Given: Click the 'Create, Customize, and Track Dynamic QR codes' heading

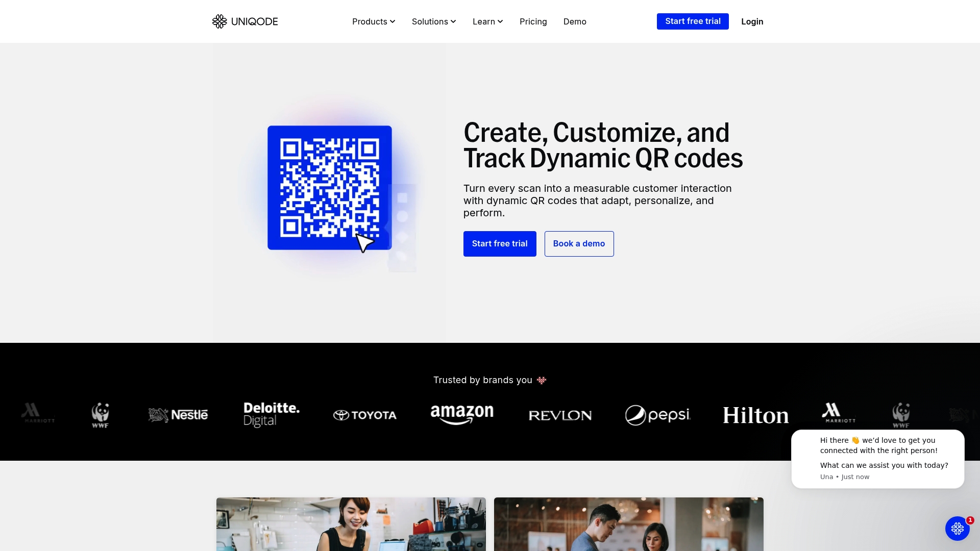Looking at the screenshot, I should 603,145.
